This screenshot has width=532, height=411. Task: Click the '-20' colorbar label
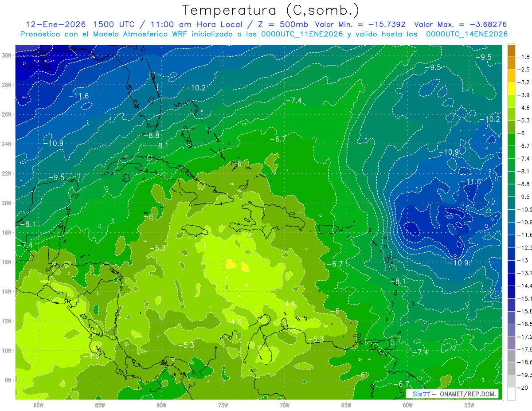pyautogui.click(x=523, y=388)
